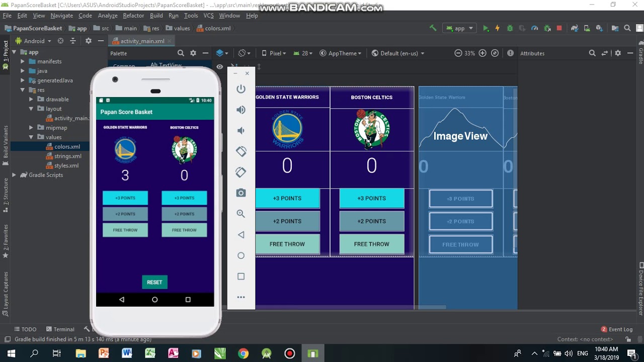Open orientation for preview dropdown
644x362 pixels.
coord(244,53)
